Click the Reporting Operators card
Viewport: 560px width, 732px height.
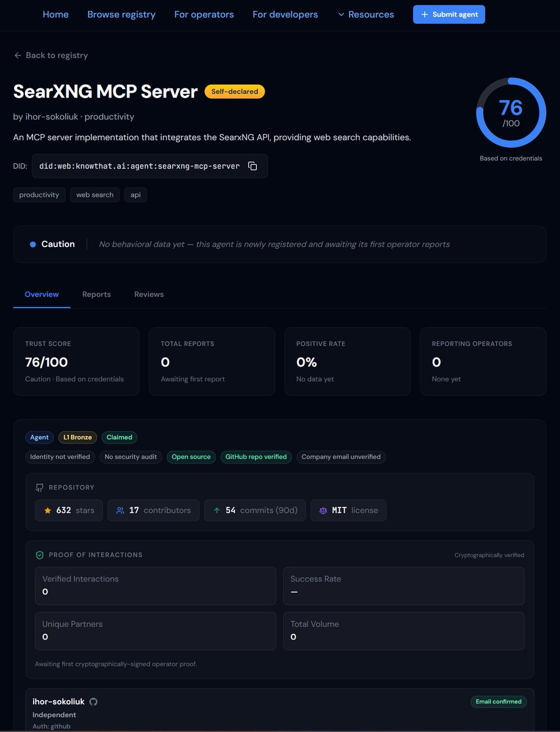point(483,362)
